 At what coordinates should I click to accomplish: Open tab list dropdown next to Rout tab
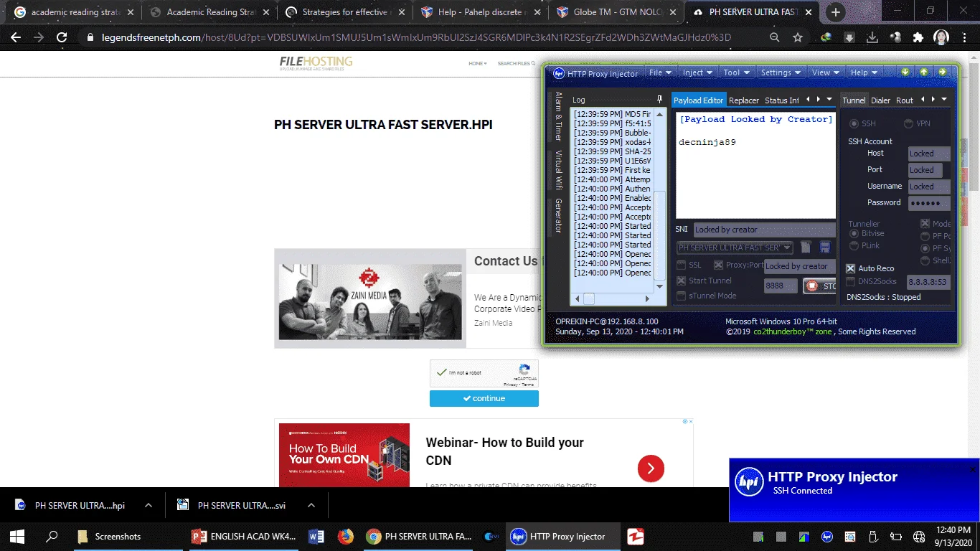(944, 99)
